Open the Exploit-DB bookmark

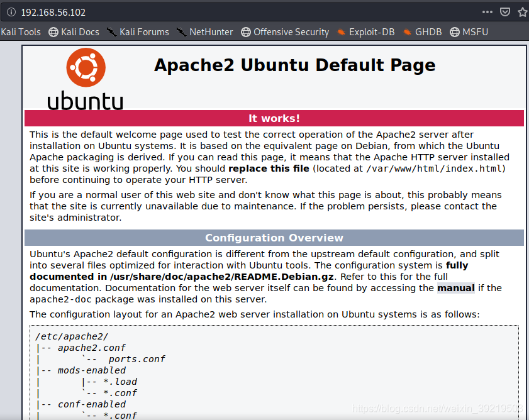point(365,32)
